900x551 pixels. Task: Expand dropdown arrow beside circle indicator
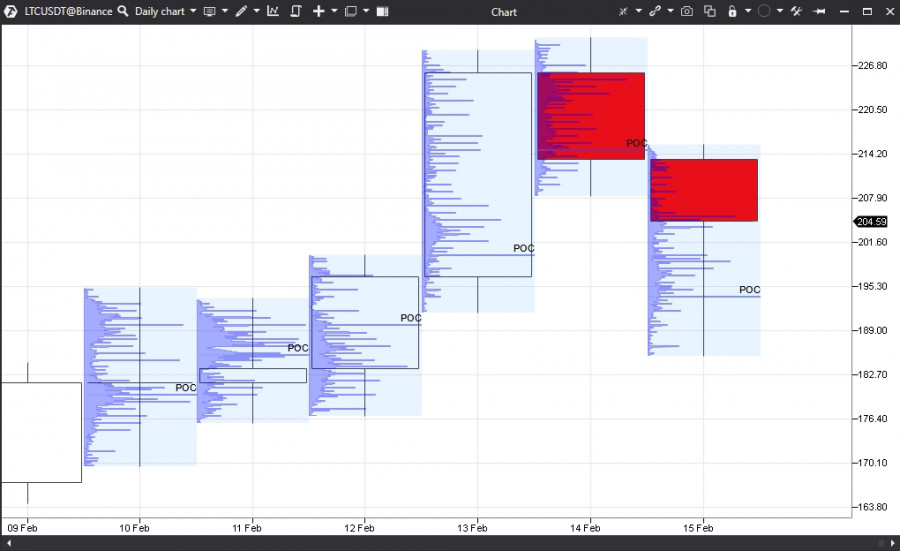point(779,11)
